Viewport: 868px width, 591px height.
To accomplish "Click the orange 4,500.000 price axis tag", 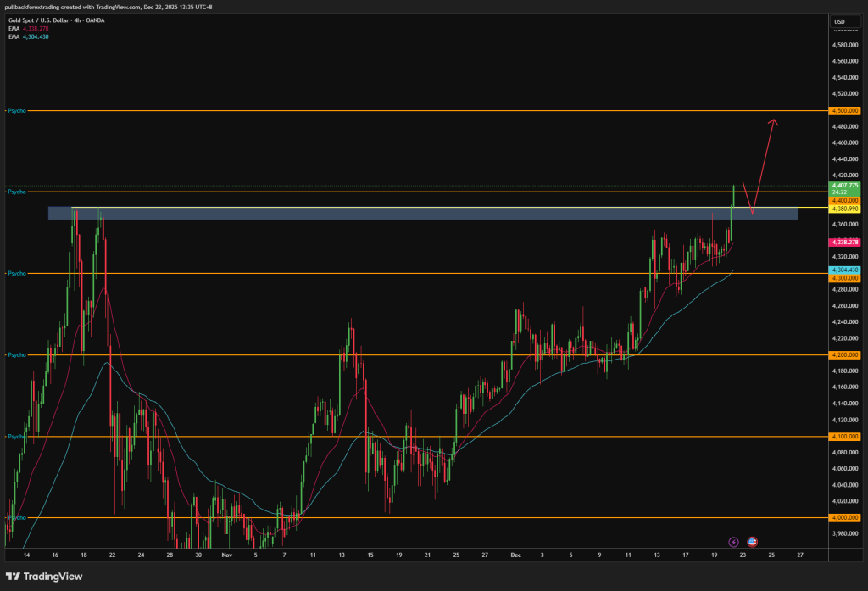I will tap(846, 111).
